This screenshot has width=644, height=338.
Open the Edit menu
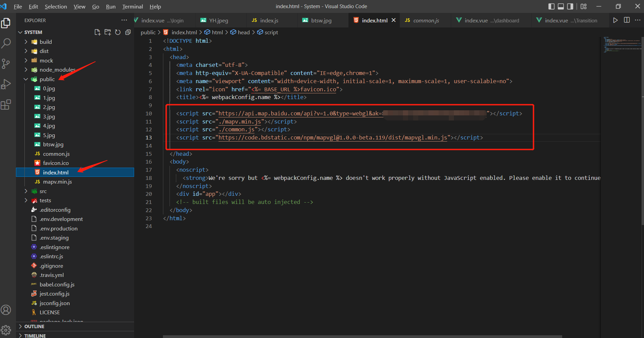point(33,6)
